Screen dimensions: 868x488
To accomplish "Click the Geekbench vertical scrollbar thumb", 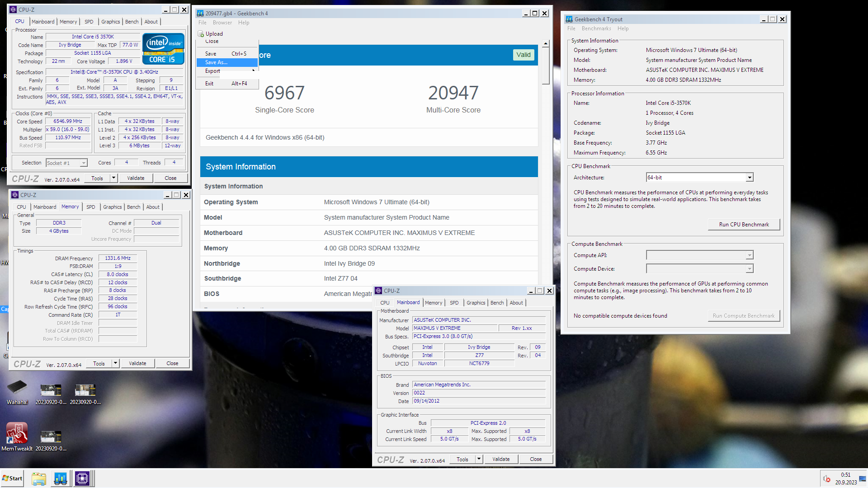I will (546, 66).
